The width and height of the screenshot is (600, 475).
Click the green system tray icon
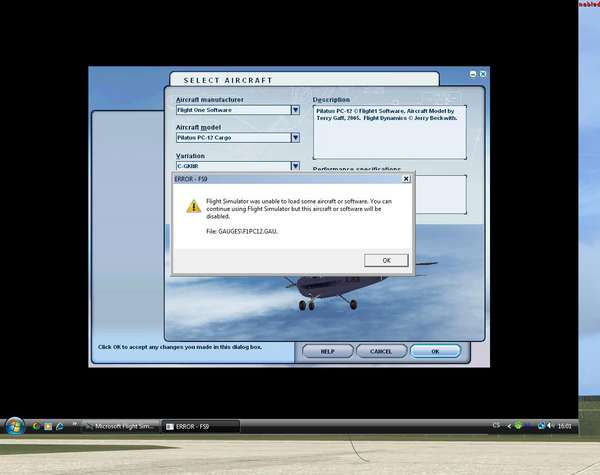point(518,426)
